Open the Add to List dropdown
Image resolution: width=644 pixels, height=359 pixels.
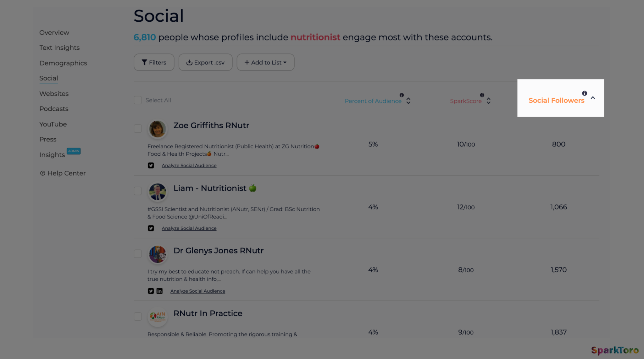(x=265, y=62)
